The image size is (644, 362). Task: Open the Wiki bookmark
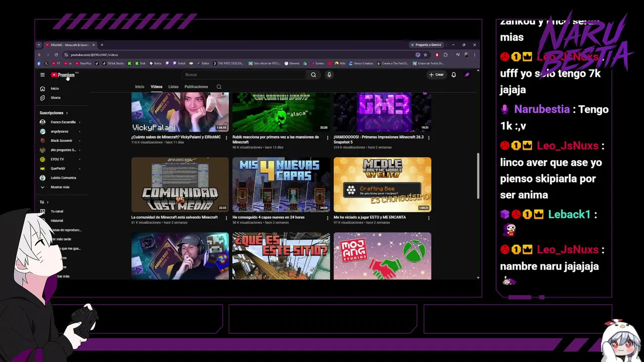click(x=340, y=63)
